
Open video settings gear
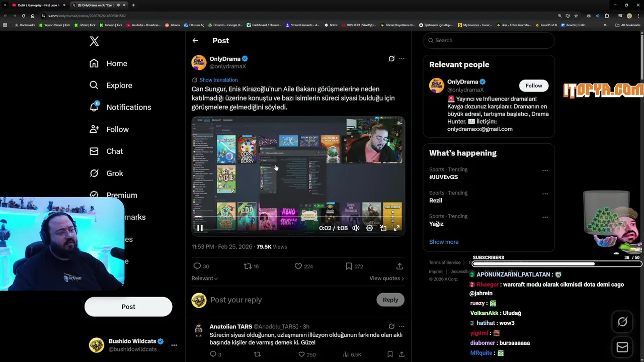coord(369,228)
